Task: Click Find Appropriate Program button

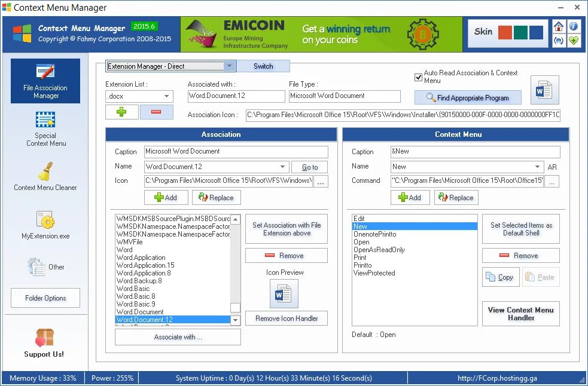Action: pyautogui.click(x=468, y=98)
